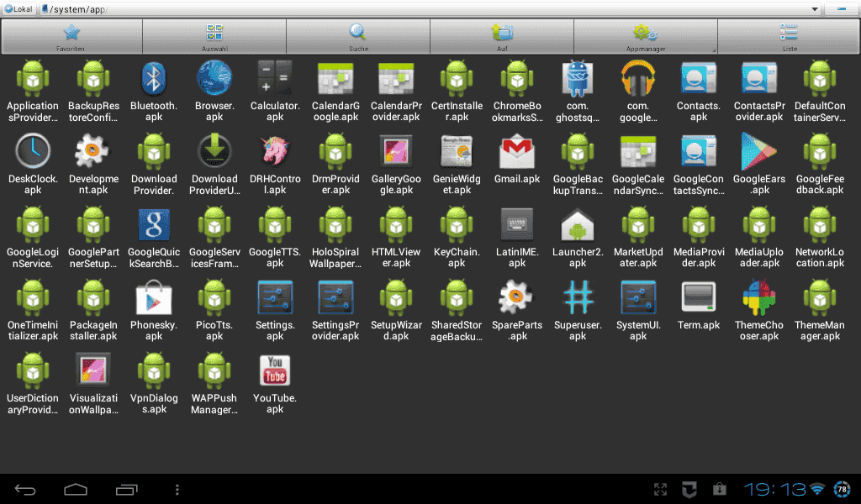The image size is (861, 504).
Task: Open Gmail.apk
Action: point(517,152)
